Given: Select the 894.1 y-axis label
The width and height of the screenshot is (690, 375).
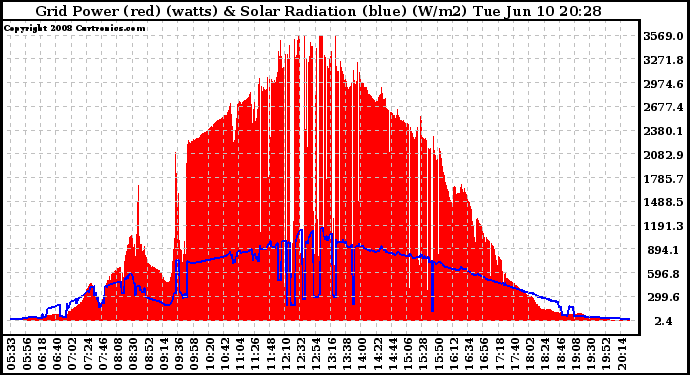Looking at the screenshot, I should pyautogui.click(x=663, y=250).
